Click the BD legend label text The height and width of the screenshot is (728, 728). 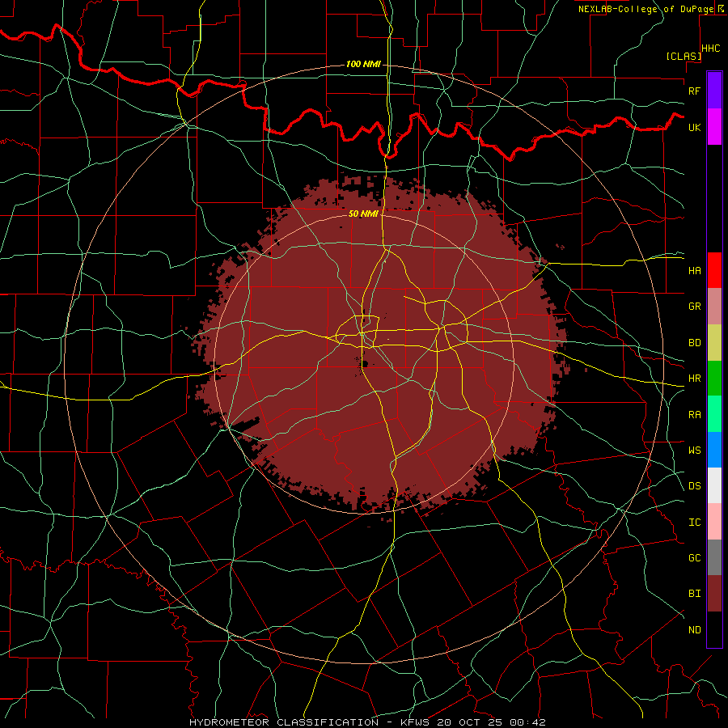[x=694, y=342]
